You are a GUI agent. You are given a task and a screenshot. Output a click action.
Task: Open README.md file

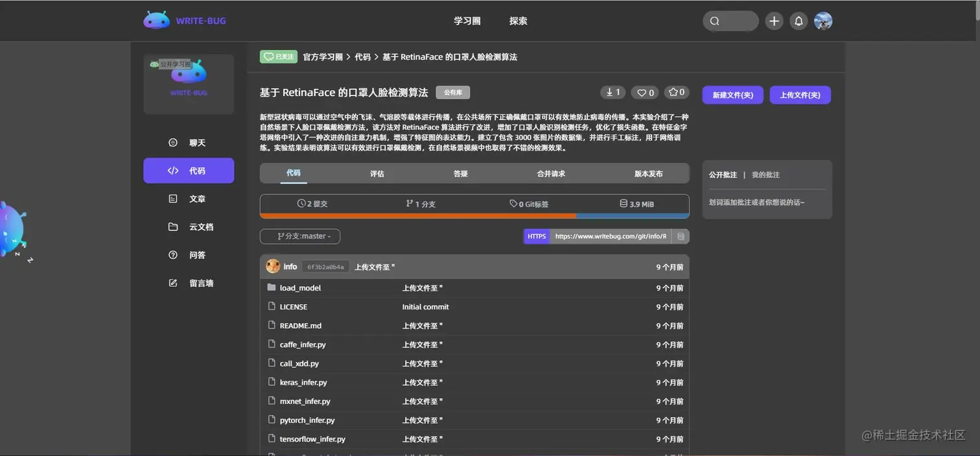pos(301,326)
